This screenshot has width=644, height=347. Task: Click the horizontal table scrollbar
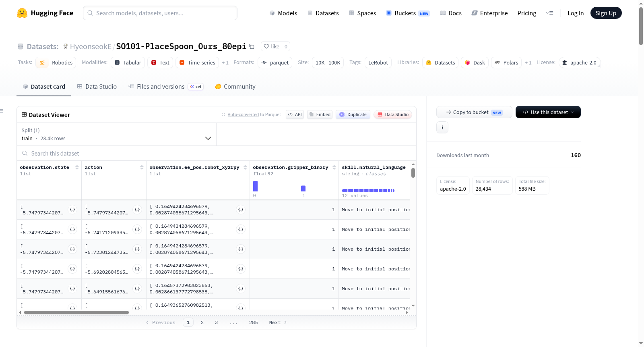pos(76,312)
